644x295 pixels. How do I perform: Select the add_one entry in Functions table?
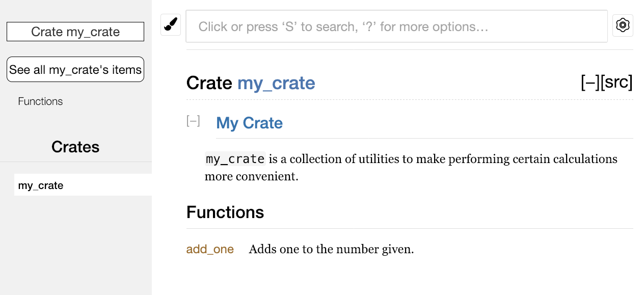coord(209,249)
